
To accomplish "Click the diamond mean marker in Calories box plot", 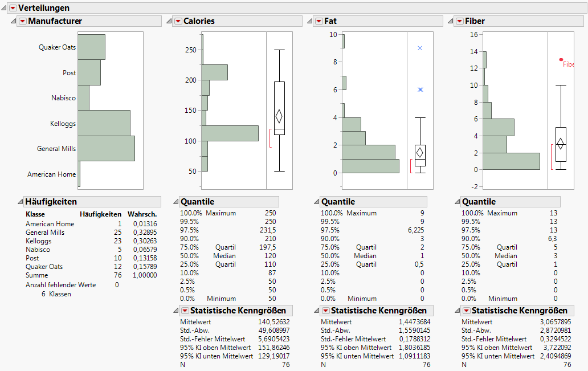I will pyautogui.click(x=279, y=116).
